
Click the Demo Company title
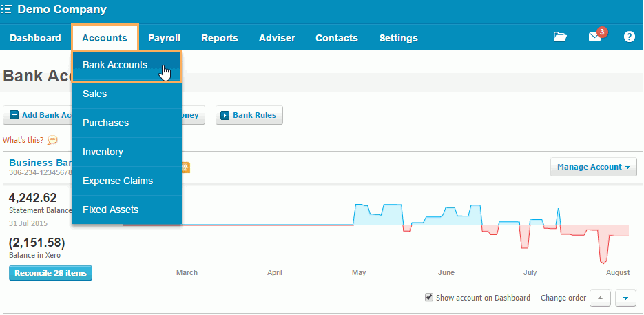tap(62, 9)
